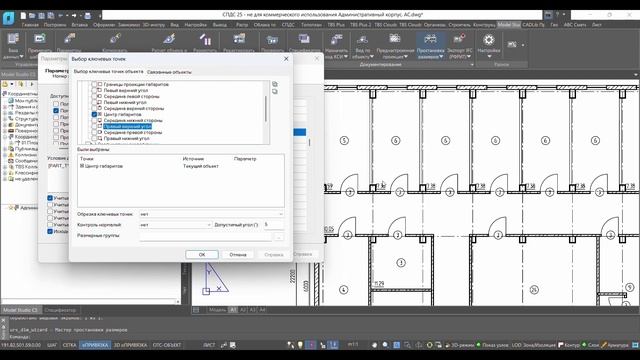
Task: Check Левый нижний угол point
Action: tap(94, 102)
